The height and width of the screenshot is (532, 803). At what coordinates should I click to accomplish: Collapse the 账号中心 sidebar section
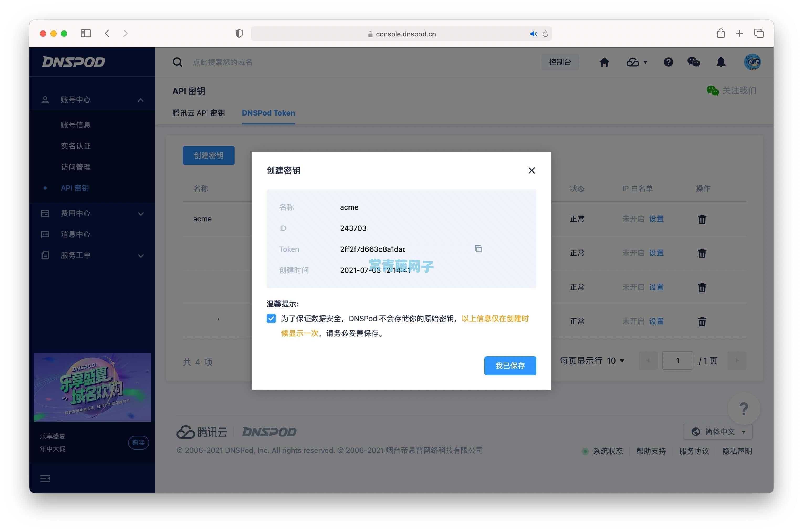point(92,100)
